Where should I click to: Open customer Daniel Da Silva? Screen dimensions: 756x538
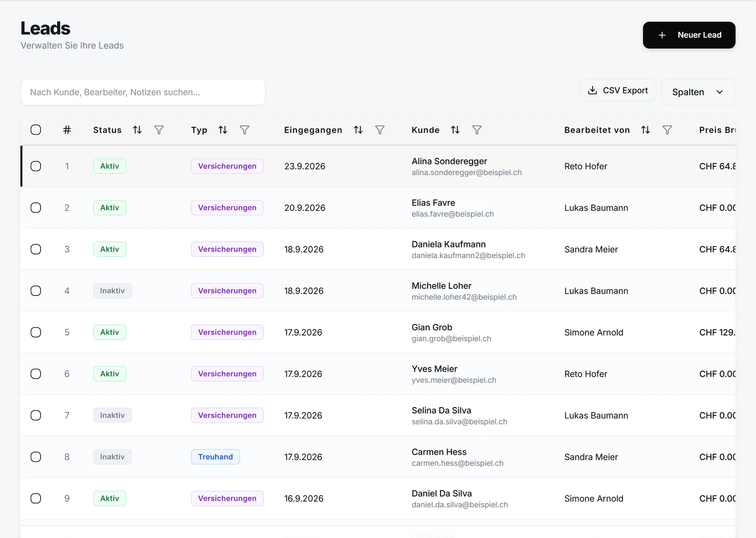point(442,494)
